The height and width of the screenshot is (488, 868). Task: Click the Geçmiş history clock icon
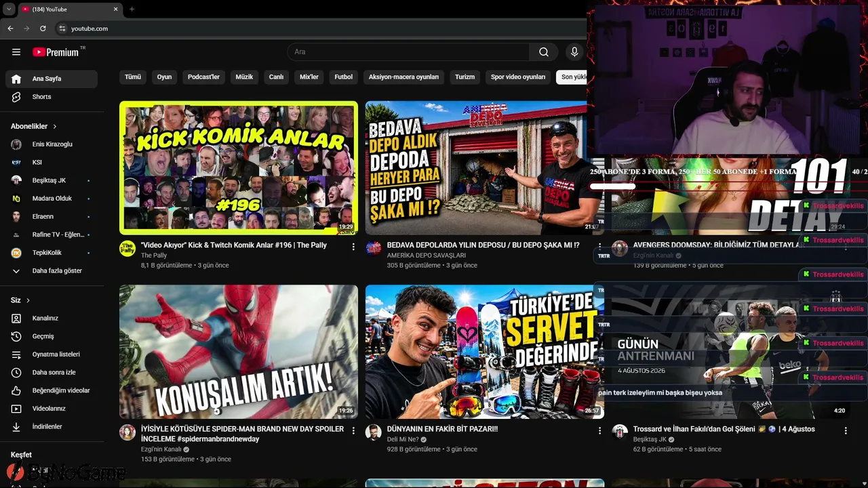(x=16, y=336)
